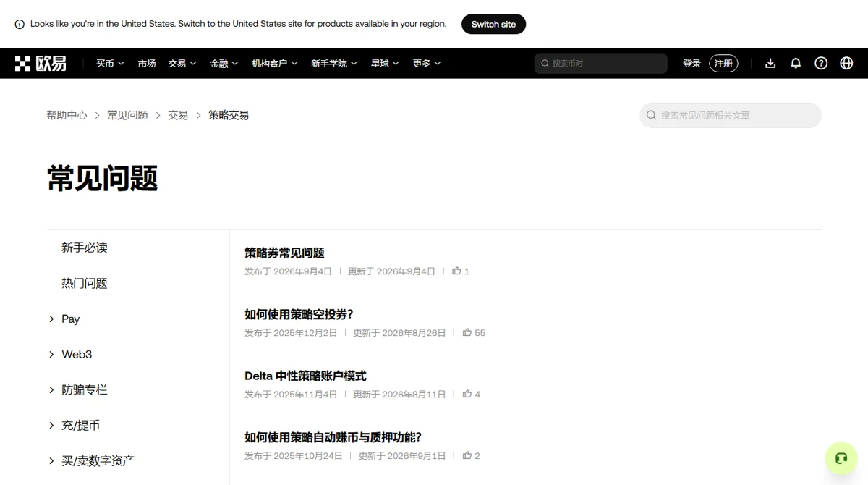Open article 如何使用策略空投券?
The image size is (868, 485).
(x=299, y=315)
